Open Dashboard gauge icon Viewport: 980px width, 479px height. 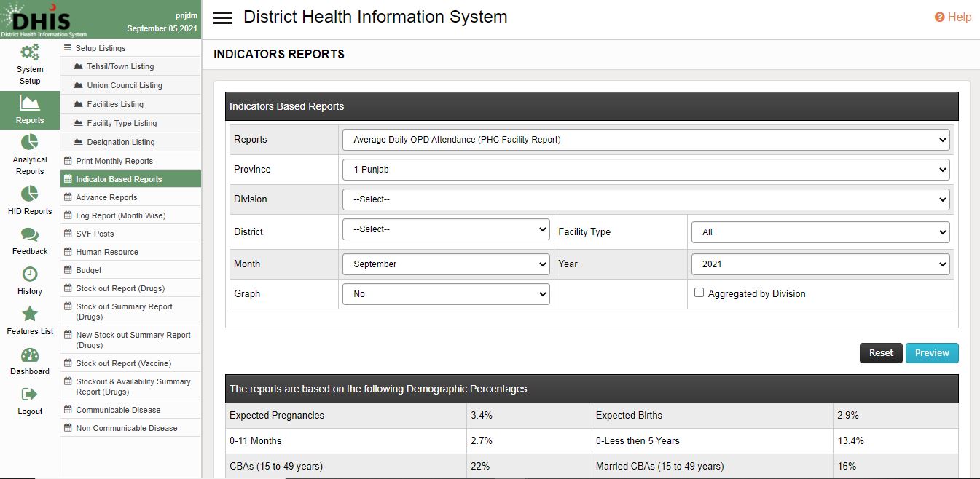pos(30,355)
